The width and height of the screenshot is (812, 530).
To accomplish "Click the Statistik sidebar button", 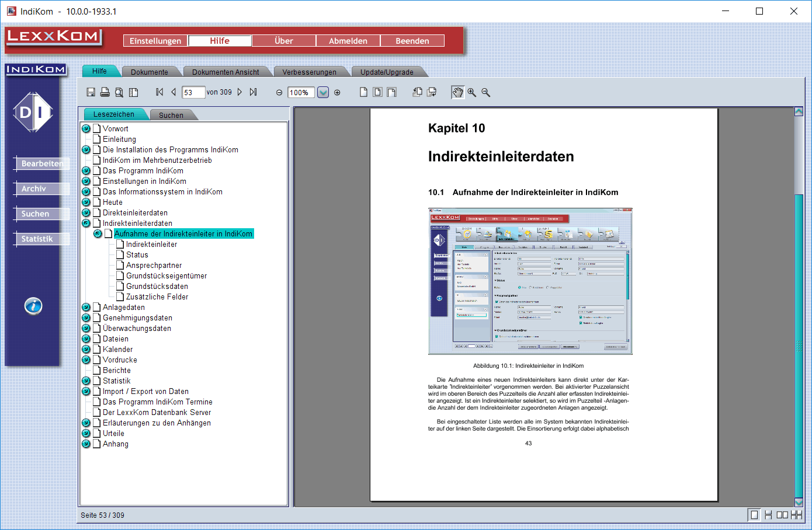I will coord(41,239).
